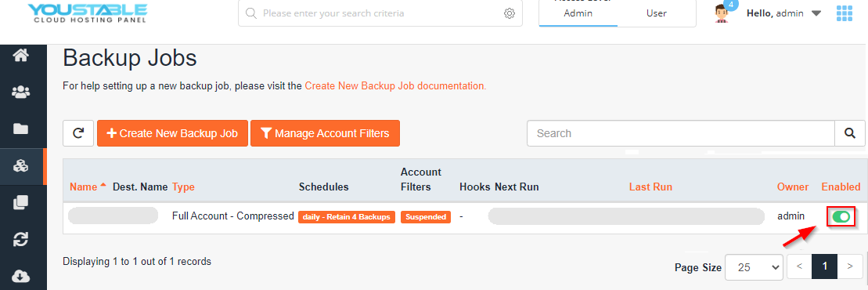Click the refresh button above the table
Screen dimensions: 868x290
(78, 133)
